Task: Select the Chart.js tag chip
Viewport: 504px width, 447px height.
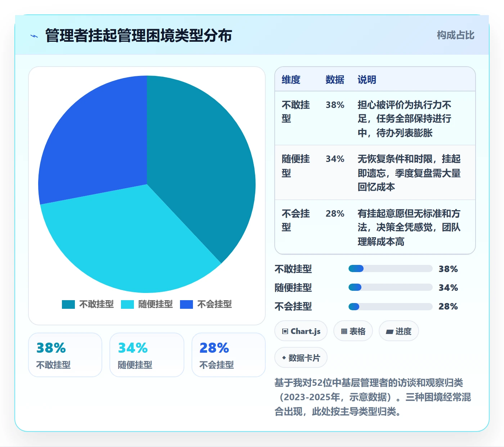Action: 301,331
